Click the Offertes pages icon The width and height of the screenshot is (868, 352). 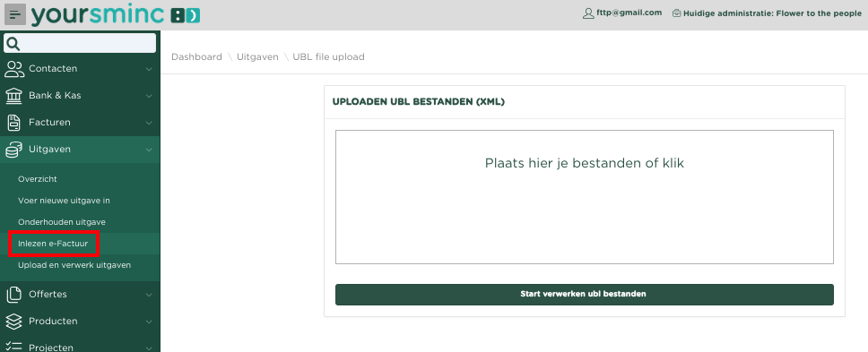point(13,294)
